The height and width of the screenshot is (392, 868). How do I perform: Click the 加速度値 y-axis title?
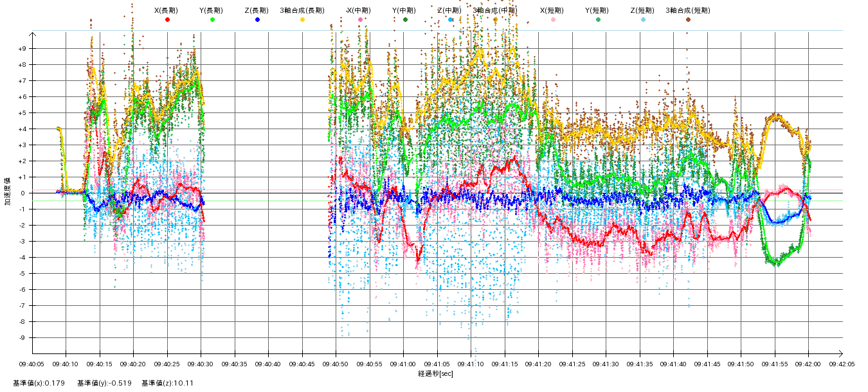(8, 192)
